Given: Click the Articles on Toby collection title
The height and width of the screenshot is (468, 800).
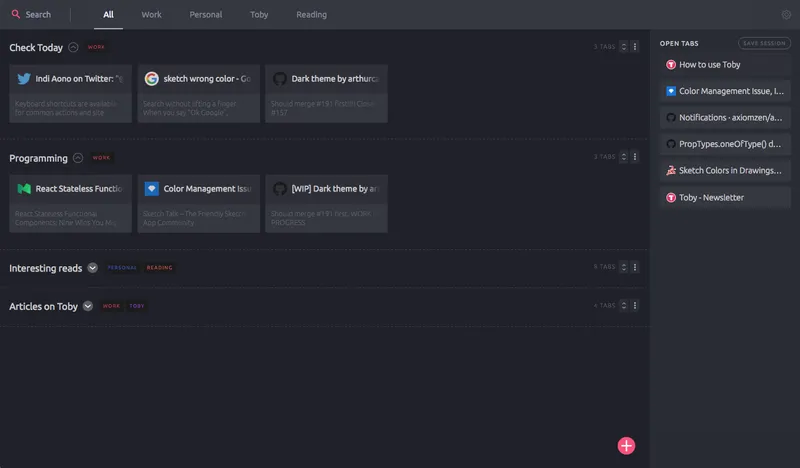Looking at the screenshot, I should pos(43,306).
